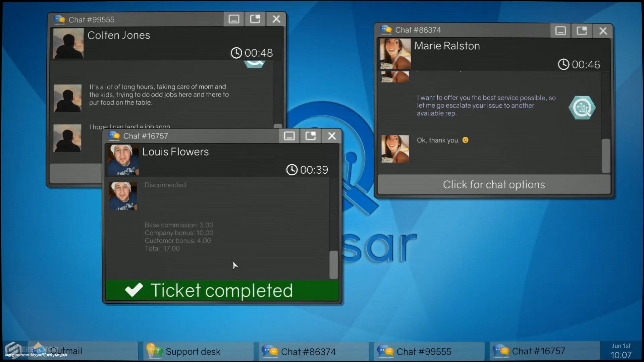Click the smiley emoji in Marie's reply
This screenshot has width=644, height=362.
pos(466,140)
